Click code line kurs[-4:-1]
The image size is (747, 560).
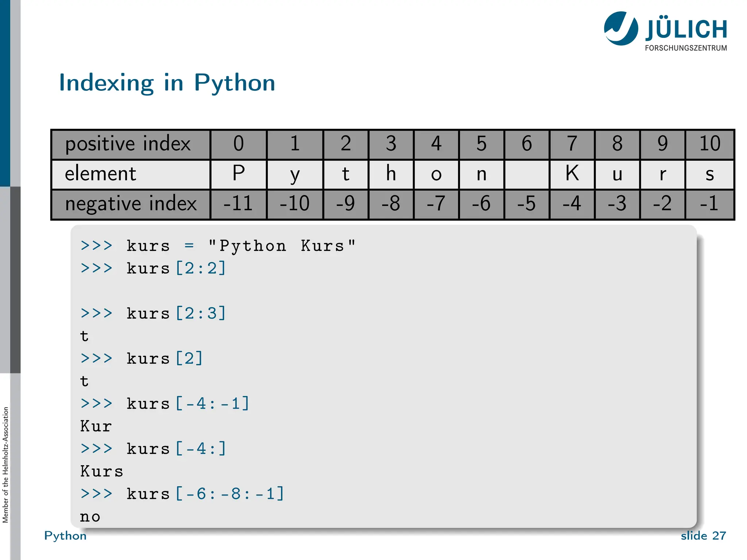pyautogui.click(x=165, y=404)
